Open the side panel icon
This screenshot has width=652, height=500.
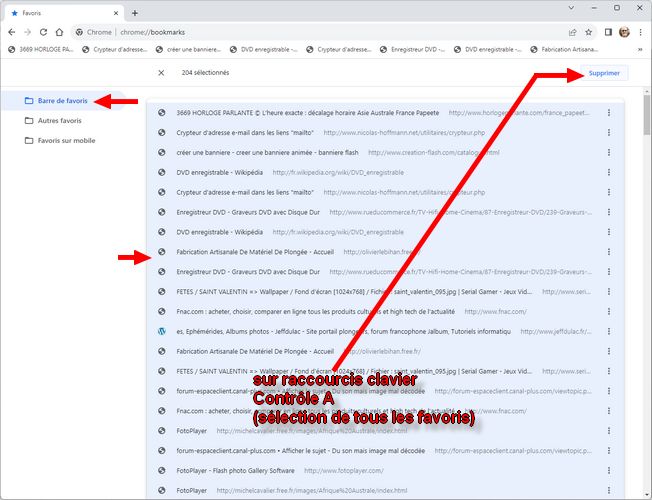click(608, 32)
